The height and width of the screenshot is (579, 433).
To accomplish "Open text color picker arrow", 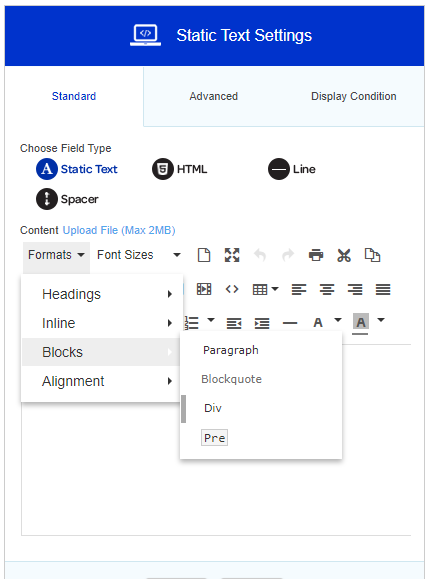I will pyautogui.click(x=338, y=319).
